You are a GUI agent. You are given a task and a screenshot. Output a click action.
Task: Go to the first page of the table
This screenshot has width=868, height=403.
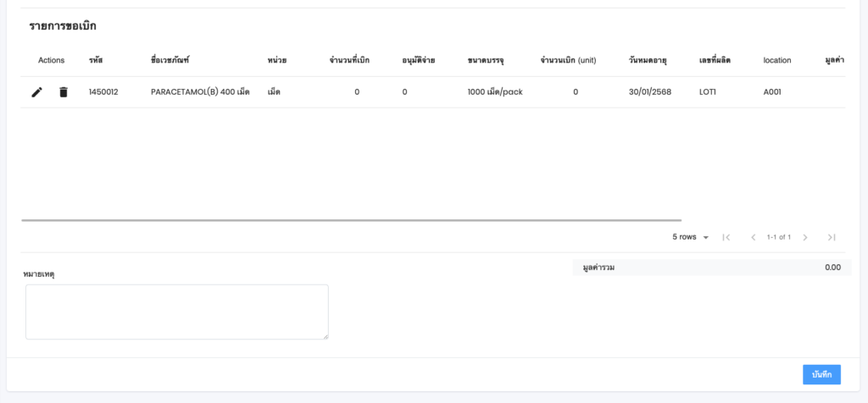point(726,237)
